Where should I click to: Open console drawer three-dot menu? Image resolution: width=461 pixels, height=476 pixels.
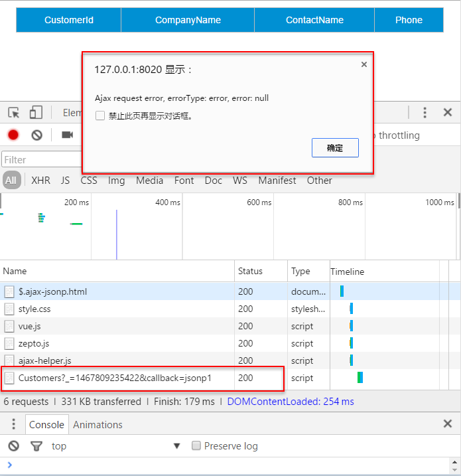click(13, 424)
